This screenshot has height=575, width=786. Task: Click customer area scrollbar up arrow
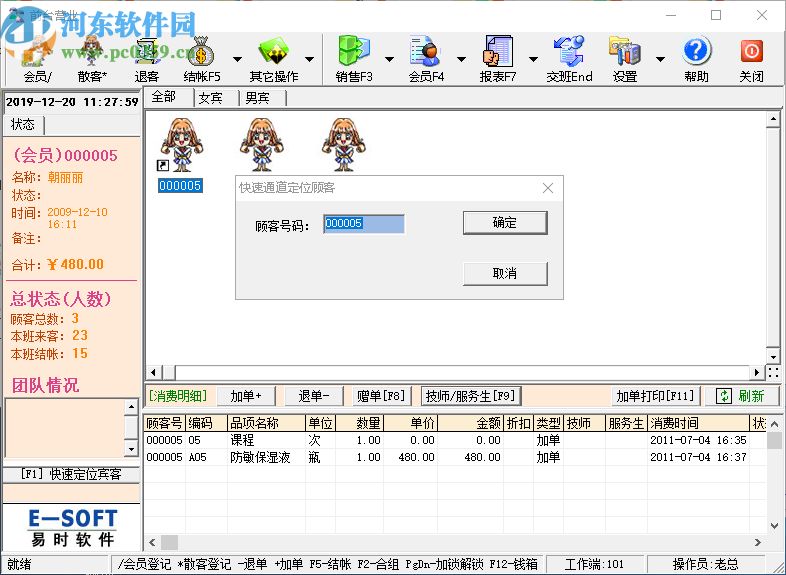[773, 119]
